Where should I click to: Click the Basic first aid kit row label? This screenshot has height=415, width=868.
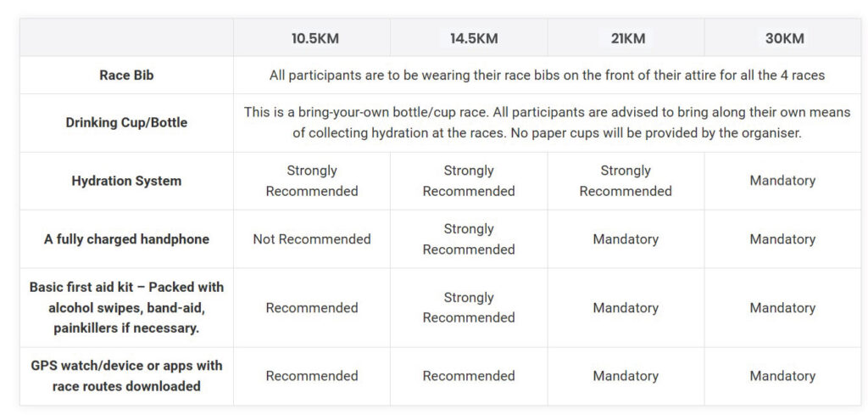[126, 307]
